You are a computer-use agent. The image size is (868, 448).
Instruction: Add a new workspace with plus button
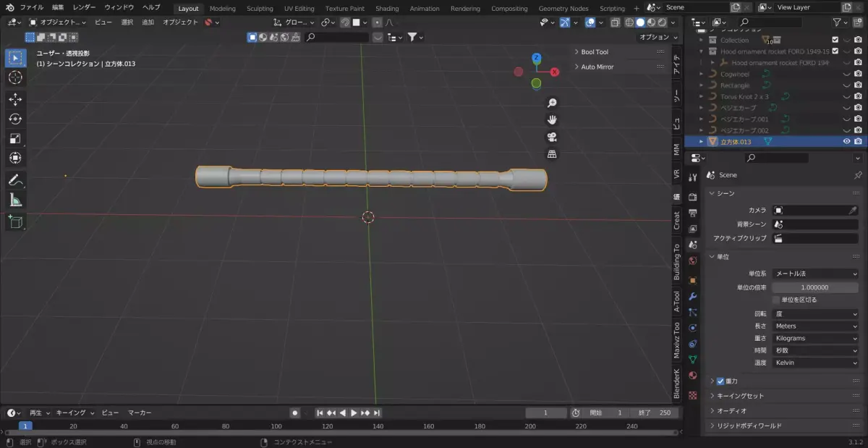(637, 9)
